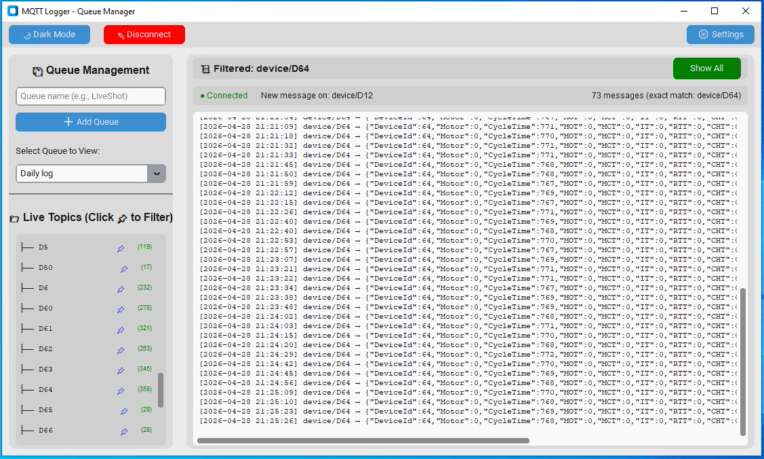Click the log entry at 21:22:57

468,250
